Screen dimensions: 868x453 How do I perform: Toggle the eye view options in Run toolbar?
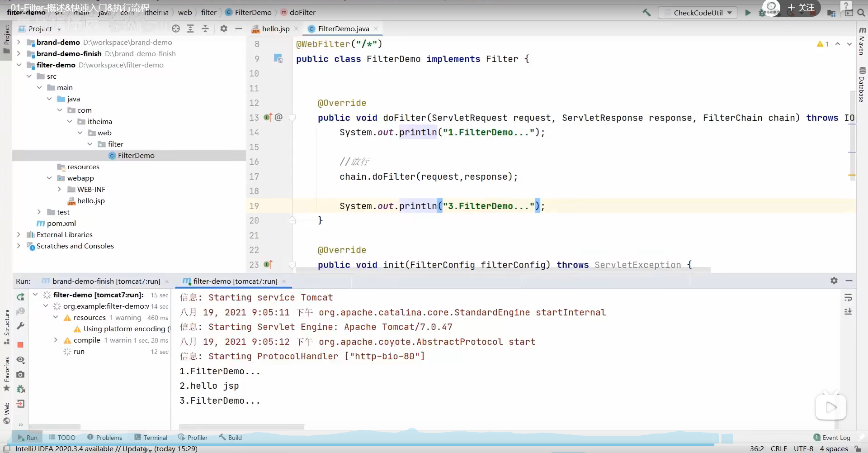(x=20, y=360)
